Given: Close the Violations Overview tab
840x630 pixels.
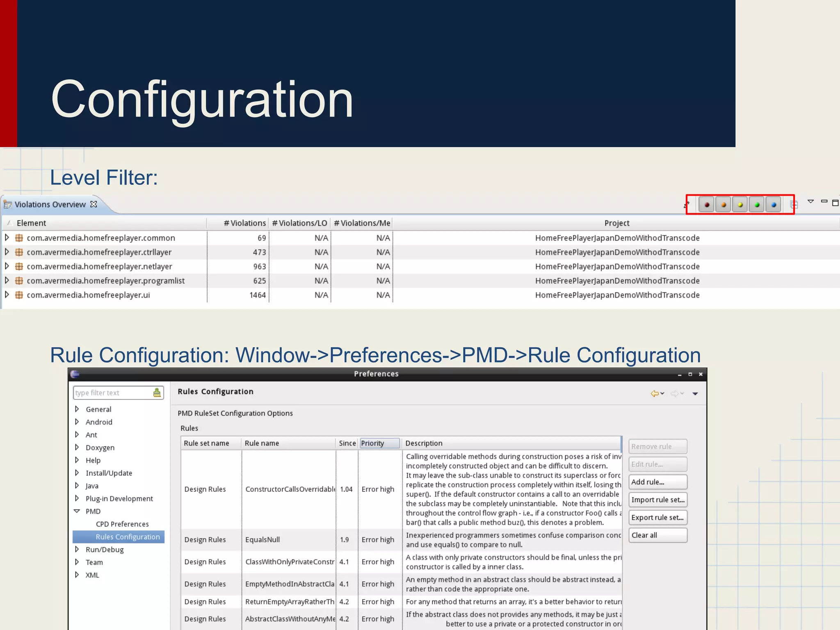Looking at the screenshot, I should 94,204.
